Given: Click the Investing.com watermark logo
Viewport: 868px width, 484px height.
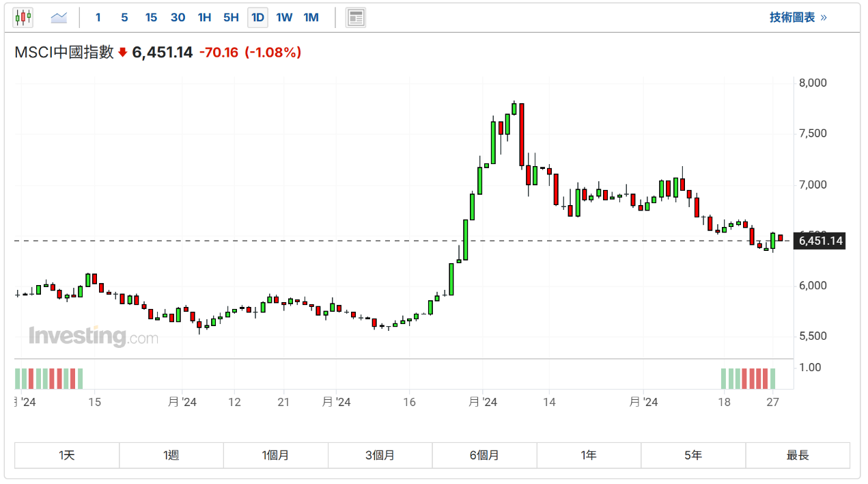Looking at the screenshot, I should [x=93, y=336].
